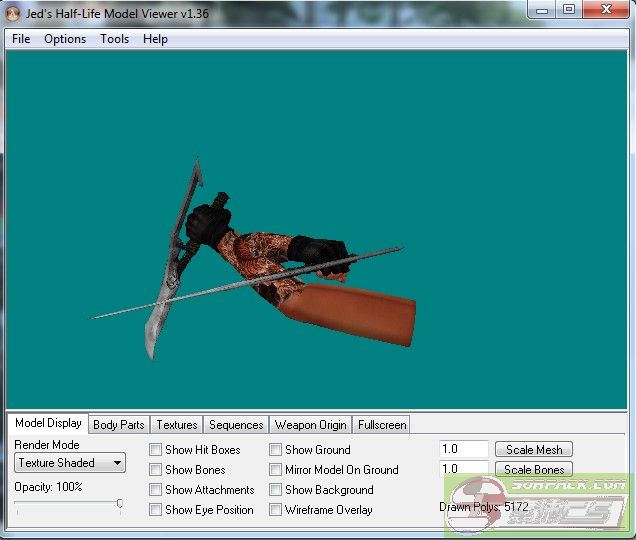Viewport: 636px width, 540px height.
Task: Enable Show Hit Boxes checkbox
Action: 155,450
